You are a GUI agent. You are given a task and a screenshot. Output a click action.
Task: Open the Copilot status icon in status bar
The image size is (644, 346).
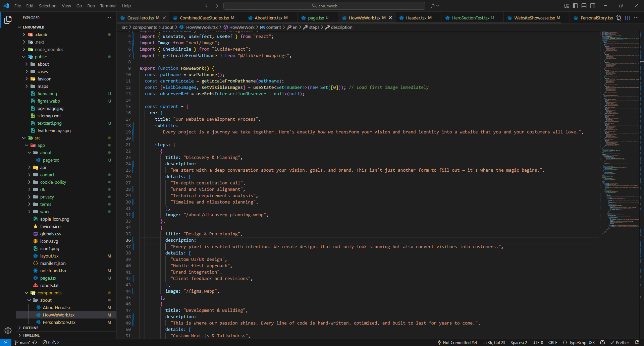(x=602, y=342)
